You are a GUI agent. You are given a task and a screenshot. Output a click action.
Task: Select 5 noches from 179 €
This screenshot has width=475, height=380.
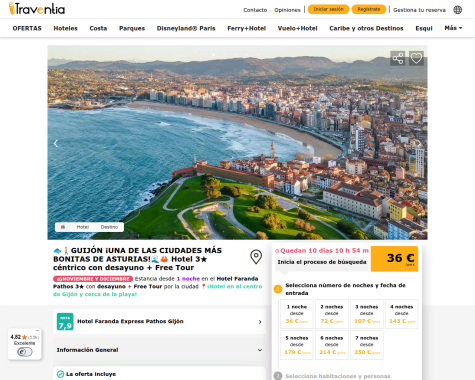297,345
